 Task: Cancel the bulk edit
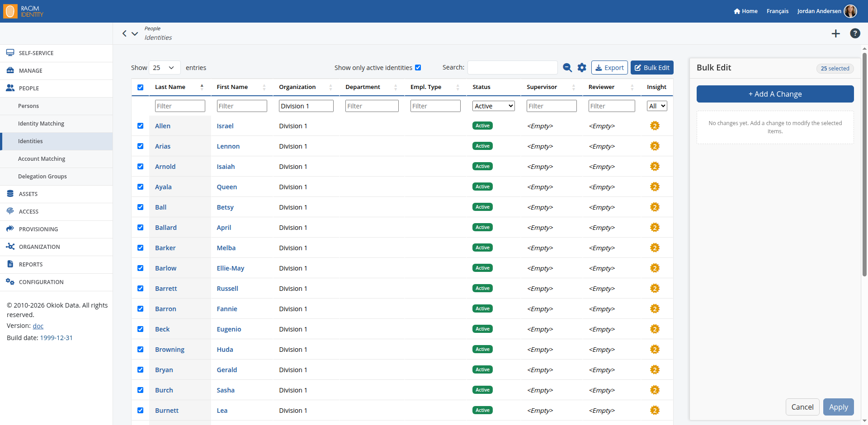coord(802,407)
